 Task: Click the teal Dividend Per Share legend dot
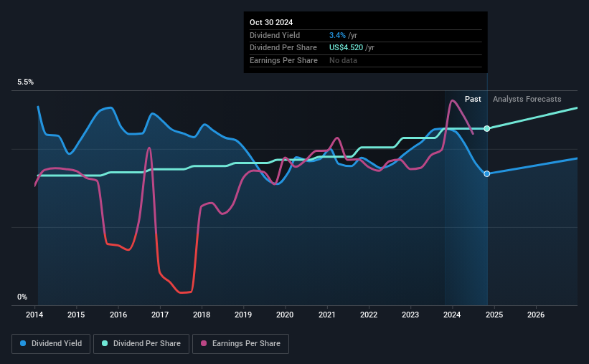[x=105, y=343]
